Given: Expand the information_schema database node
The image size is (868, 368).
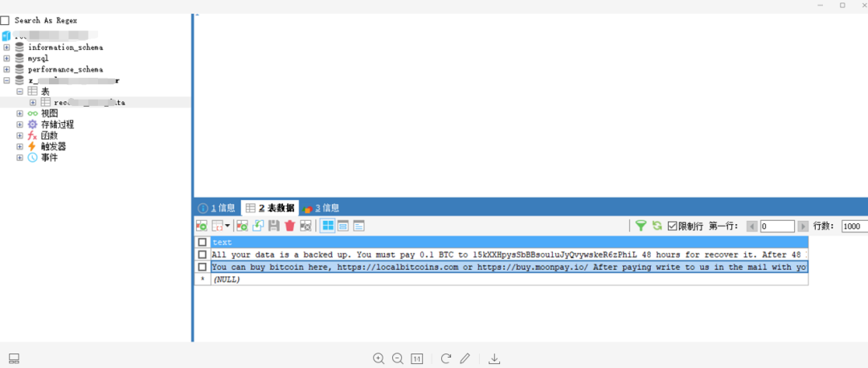Looking at the screenshot, I should click(x=6, y=47).
